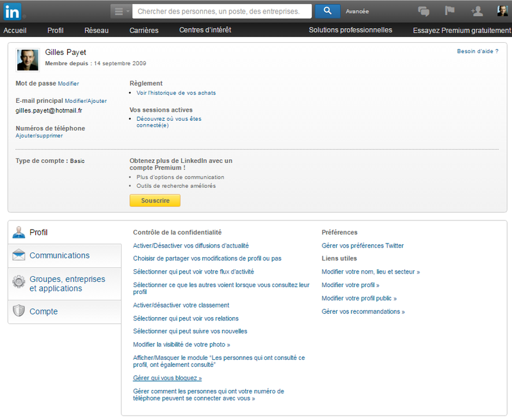Click Ajouter/supprimer phone numbers link
Screen dimensions: 512x420
click(x=39, y=136)
